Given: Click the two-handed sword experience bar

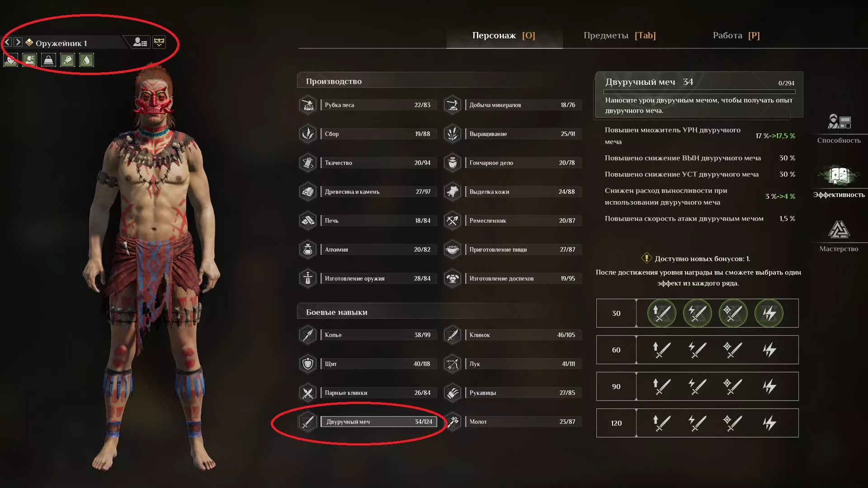Looking at the screenshot, I should (x=699, y=92).
